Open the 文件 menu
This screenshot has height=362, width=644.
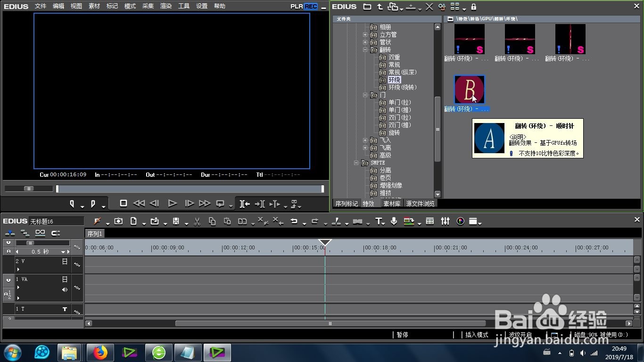pos(41,6)
